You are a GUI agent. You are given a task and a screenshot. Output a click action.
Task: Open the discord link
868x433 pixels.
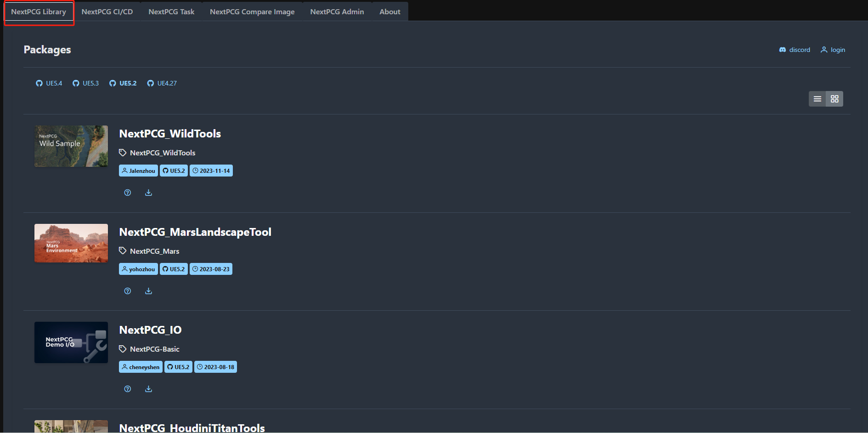pyautogui.click(x=795, y=50)
